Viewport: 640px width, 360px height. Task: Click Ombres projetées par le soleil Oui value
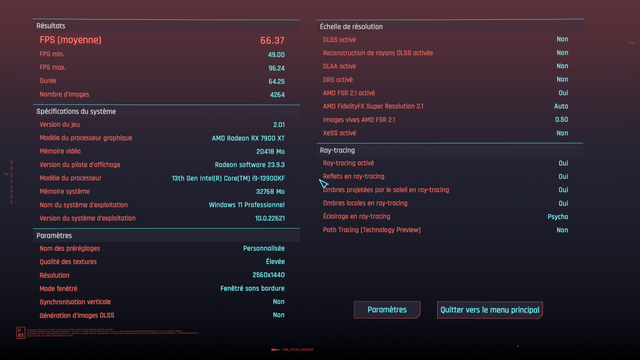[x=563, y=190]
